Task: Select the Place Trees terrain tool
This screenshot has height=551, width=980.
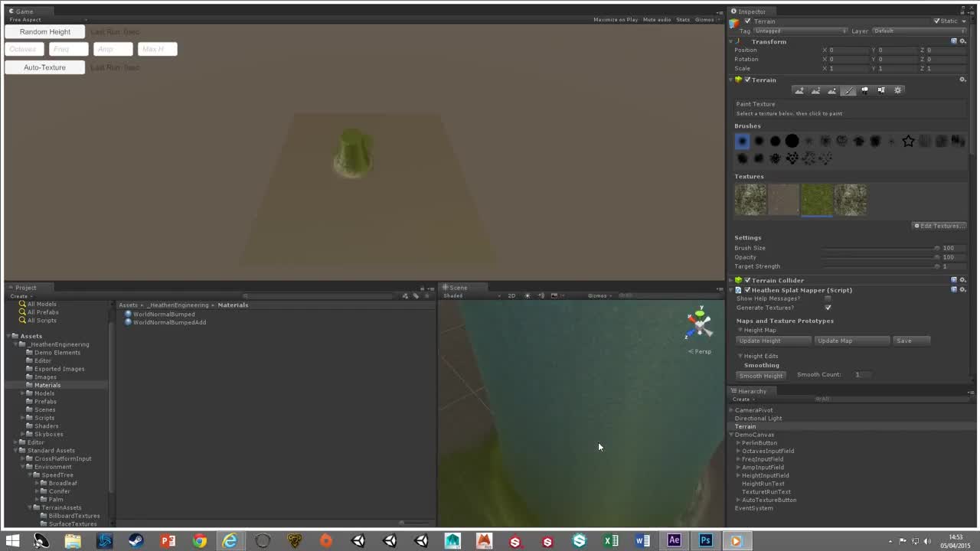Action: click(x=864, y=90)
